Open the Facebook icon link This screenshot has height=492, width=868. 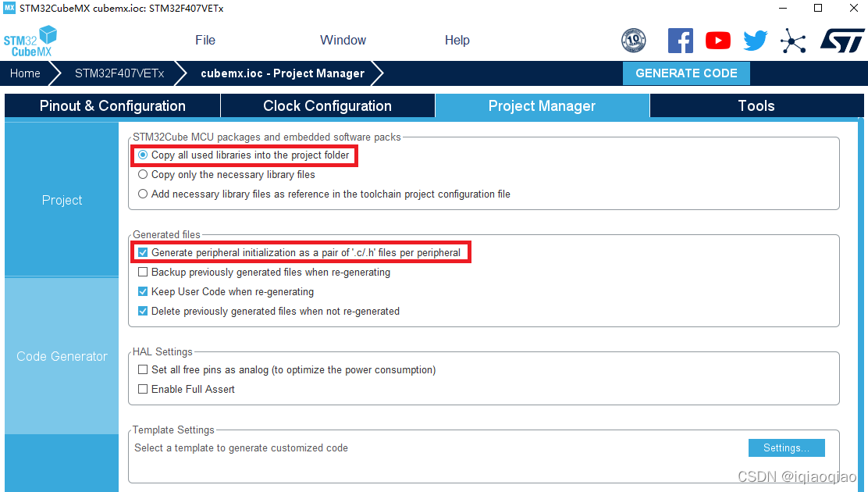[681, 41]
